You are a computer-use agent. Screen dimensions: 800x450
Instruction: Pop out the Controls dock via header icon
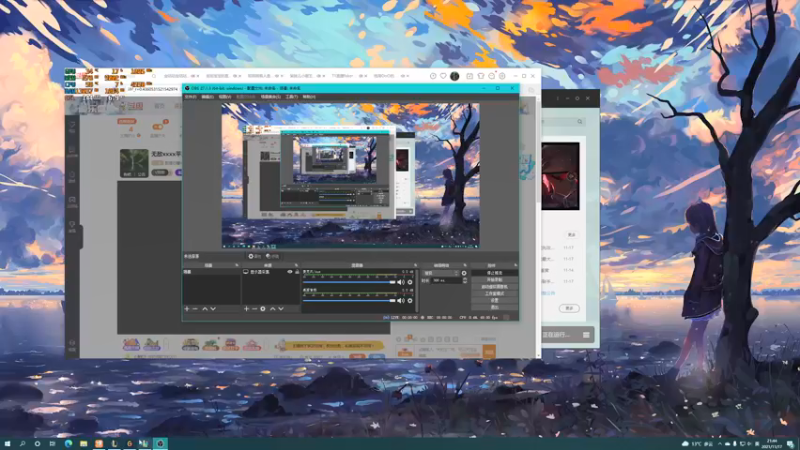(x=515, y=265)
